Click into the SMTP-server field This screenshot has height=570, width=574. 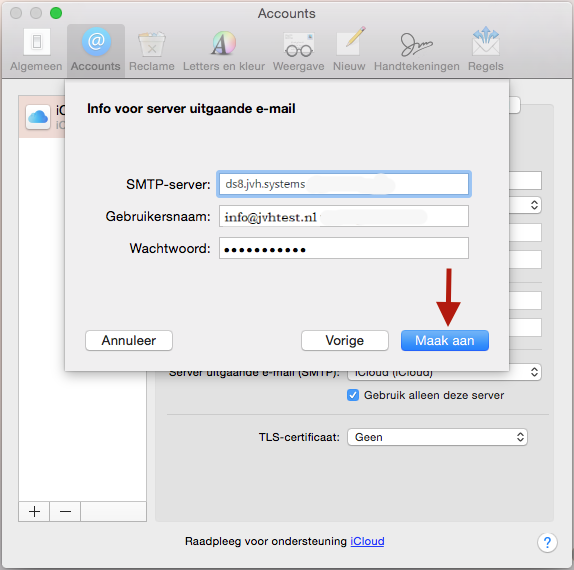pos(344,184)
